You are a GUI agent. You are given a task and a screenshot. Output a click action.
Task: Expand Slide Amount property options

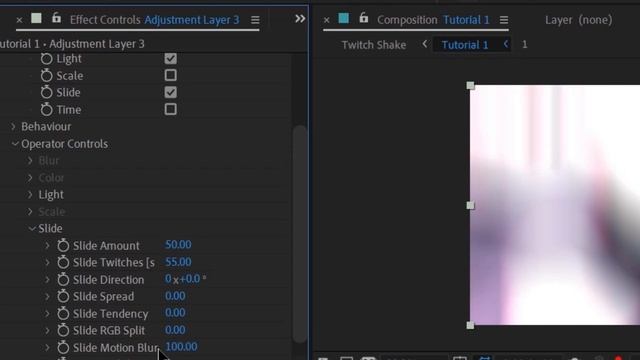point(47,245)
